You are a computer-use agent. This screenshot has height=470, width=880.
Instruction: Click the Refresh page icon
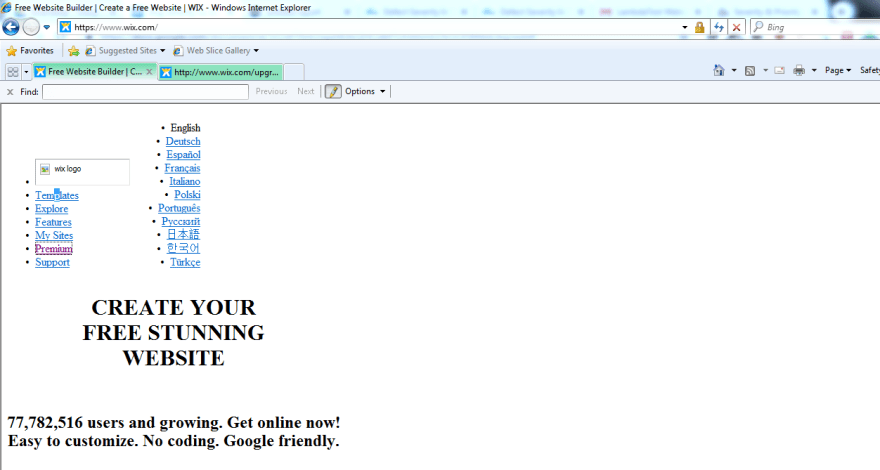click(718, 27)
